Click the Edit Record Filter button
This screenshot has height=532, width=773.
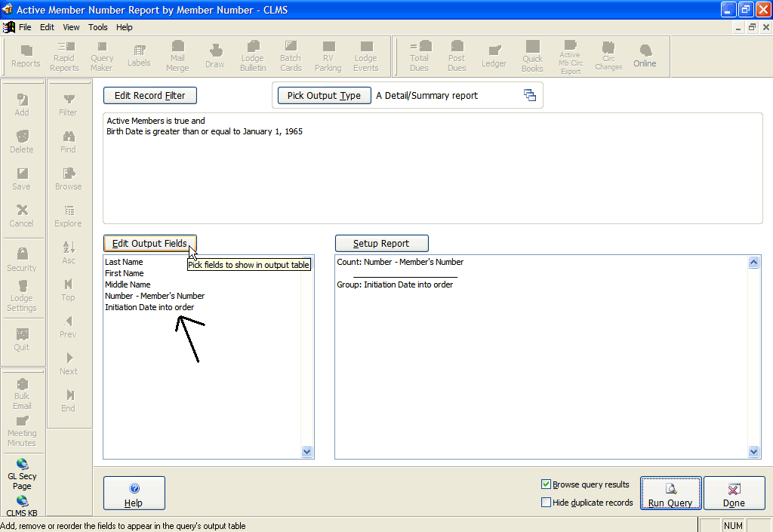pyautogui.click(x=149, y=96)
